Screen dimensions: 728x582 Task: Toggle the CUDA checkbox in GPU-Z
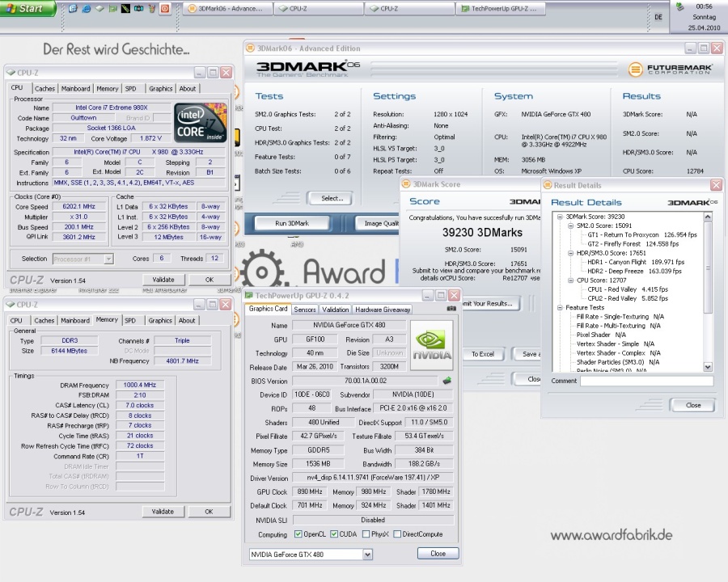coord(334,534)
